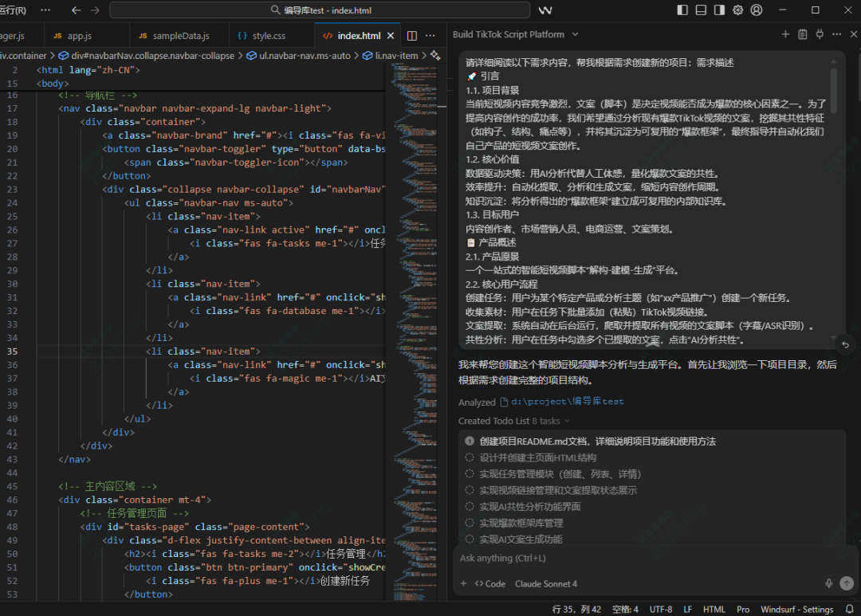Screen dimensions: 861x616
Task: Open the Cascade plugins plug icon
Action: pyautogui.click(x=820, y=34)
